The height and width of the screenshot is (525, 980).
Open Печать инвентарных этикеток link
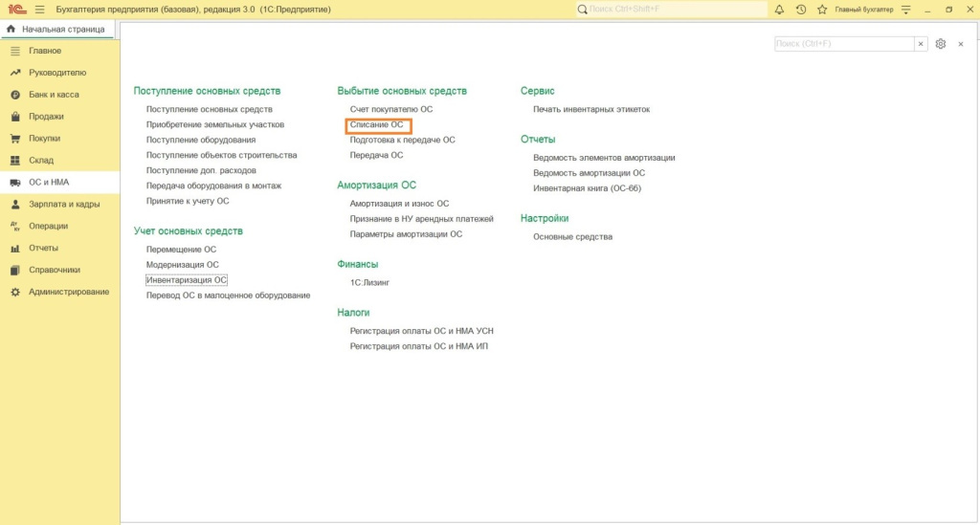coord(591,109)
